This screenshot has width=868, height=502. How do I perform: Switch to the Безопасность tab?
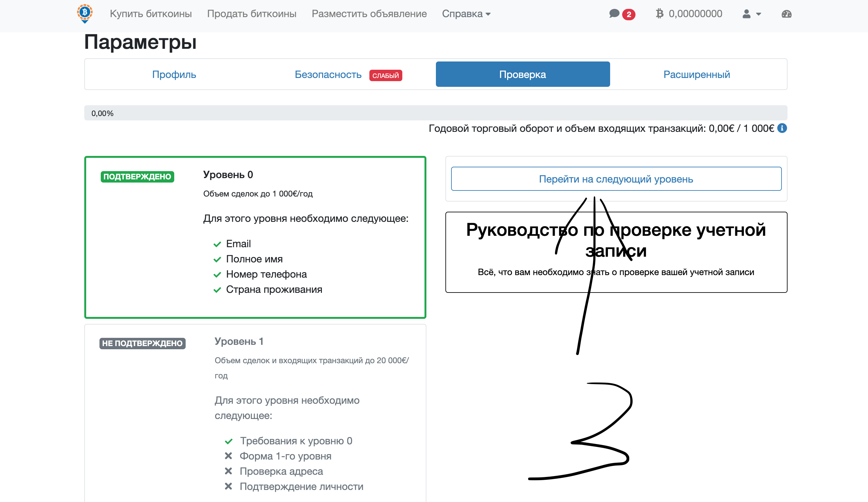(328, 74)
